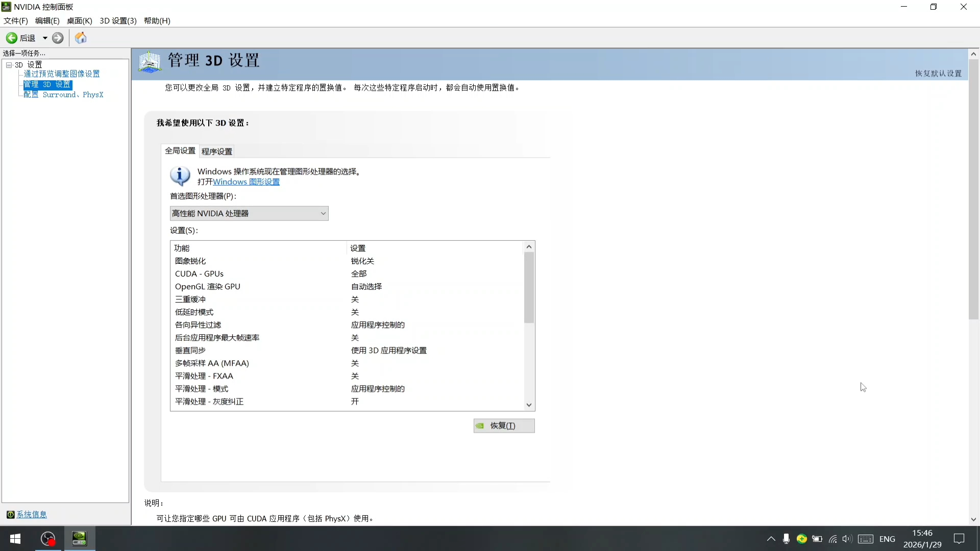Collapse the 3D Settings tree node
Image resolution: width=980 pixels, height=551 pixels.
coord(9,65)
